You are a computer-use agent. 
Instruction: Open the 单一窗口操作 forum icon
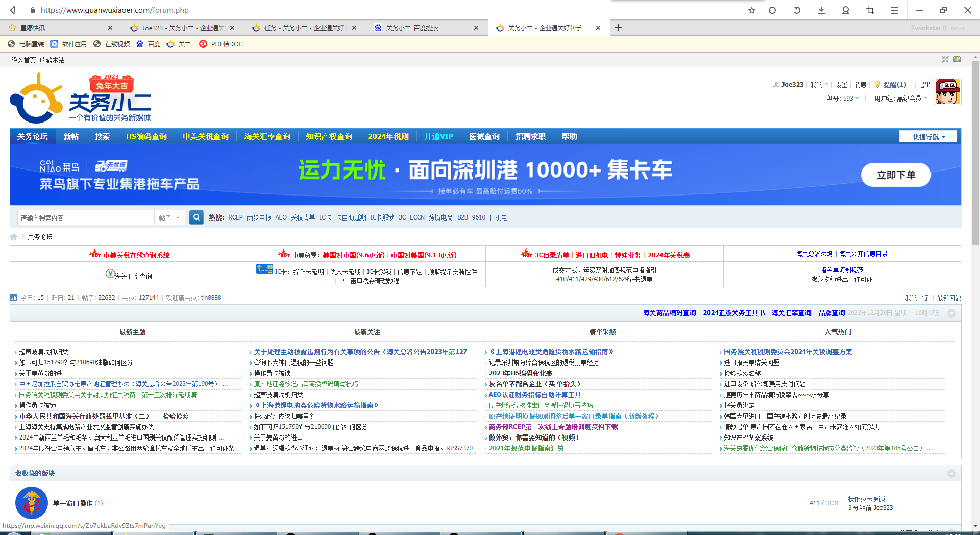click(32, 503)
